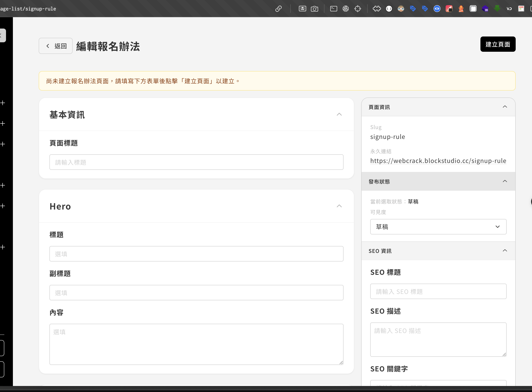
Task: Click the 建立頁面 button
Action: 498,44
